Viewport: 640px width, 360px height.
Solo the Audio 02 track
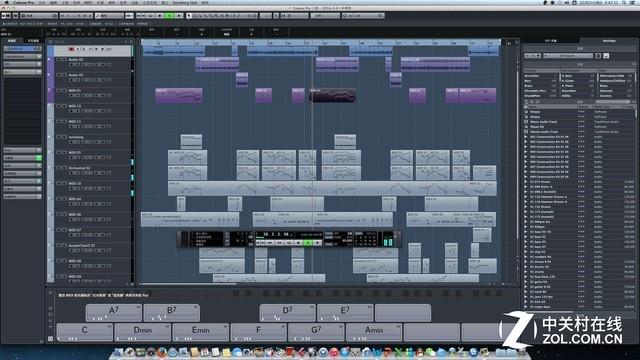(x=64, y=60)
